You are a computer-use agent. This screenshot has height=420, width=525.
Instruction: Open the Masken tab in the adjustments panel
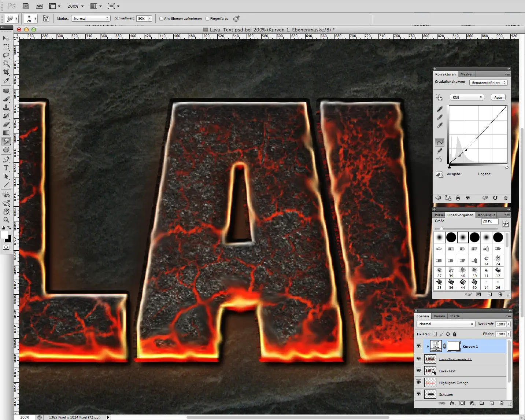coord(467,74)
